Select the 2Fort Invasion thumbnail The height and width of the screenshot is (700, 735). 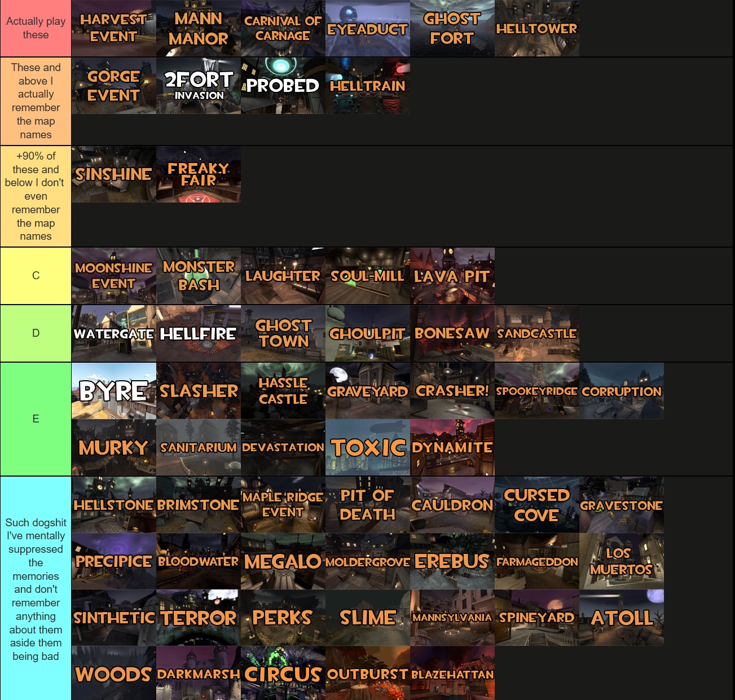(199, 86)
